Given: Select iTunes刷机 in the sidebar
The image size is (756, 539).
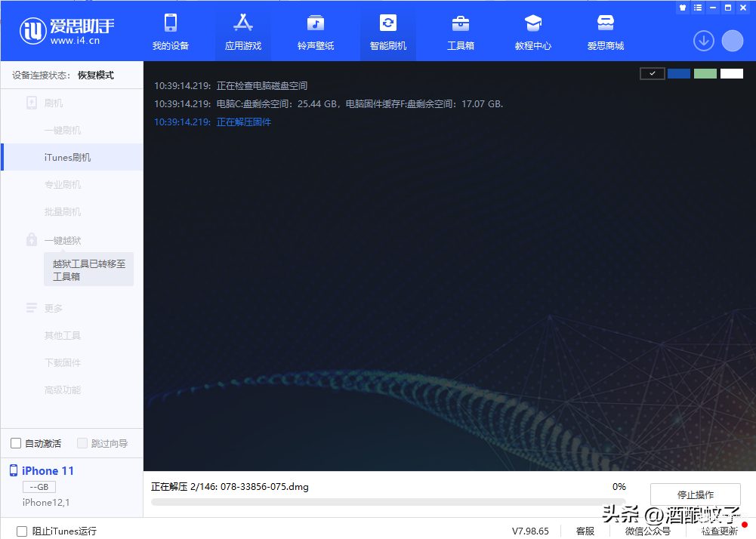Looking at the screenshot, I should tap(68, 157).
